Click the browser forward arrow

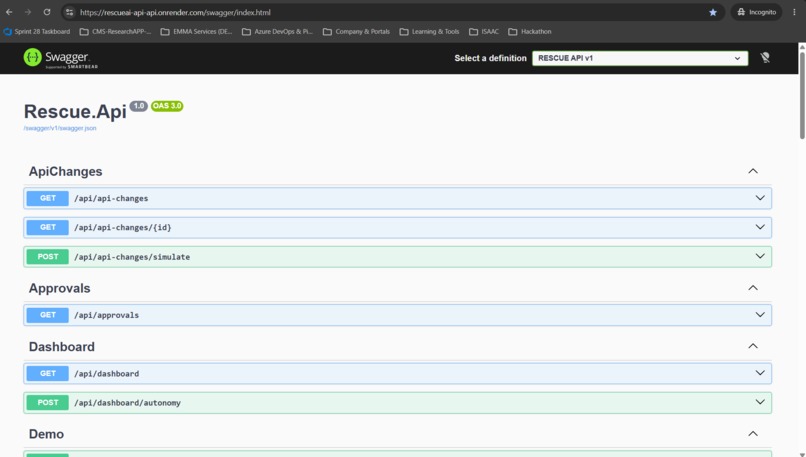pyautogui.click(x=28, y=12)
